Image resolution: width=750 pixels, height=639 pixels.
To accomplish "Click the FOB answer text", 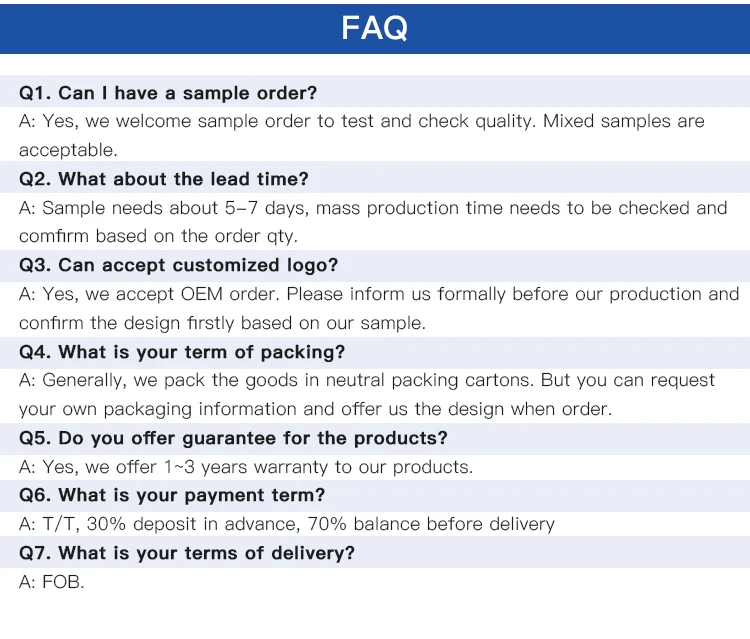I will tap(52, 582).
